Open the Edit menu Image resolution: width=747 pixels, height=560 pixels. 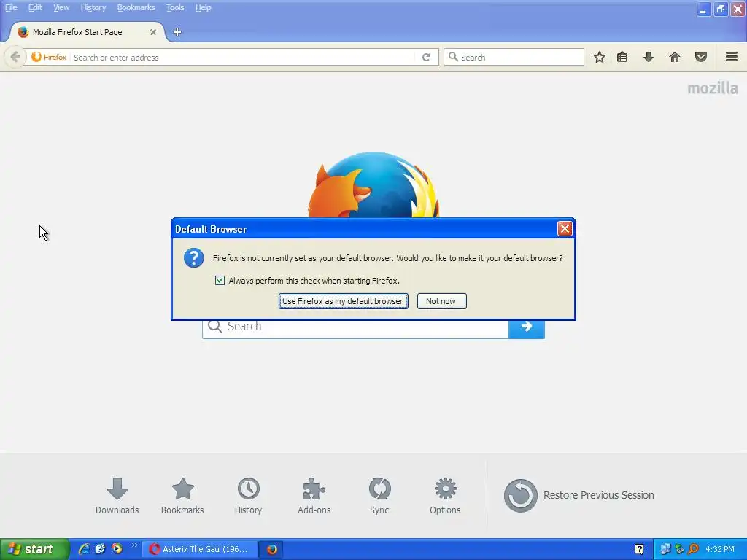pos(35,7)
